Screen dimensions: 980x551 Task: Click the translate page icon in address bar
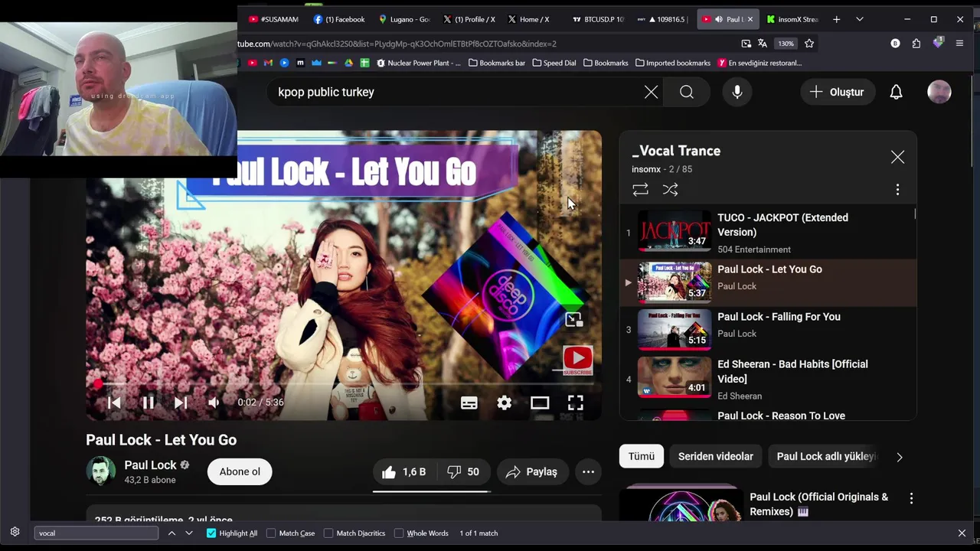click(763, 44)
